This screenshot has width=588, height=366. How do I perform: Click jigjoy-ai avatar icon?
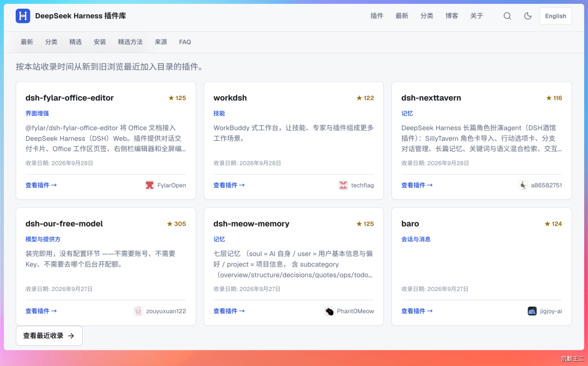[532, 311]
